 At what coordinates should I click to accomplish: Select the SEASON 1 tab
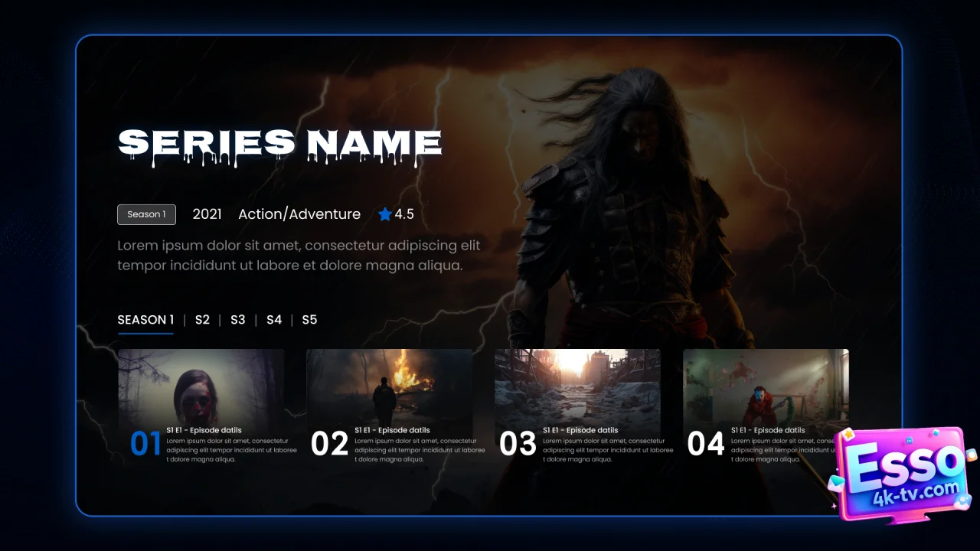coord(145,320)
